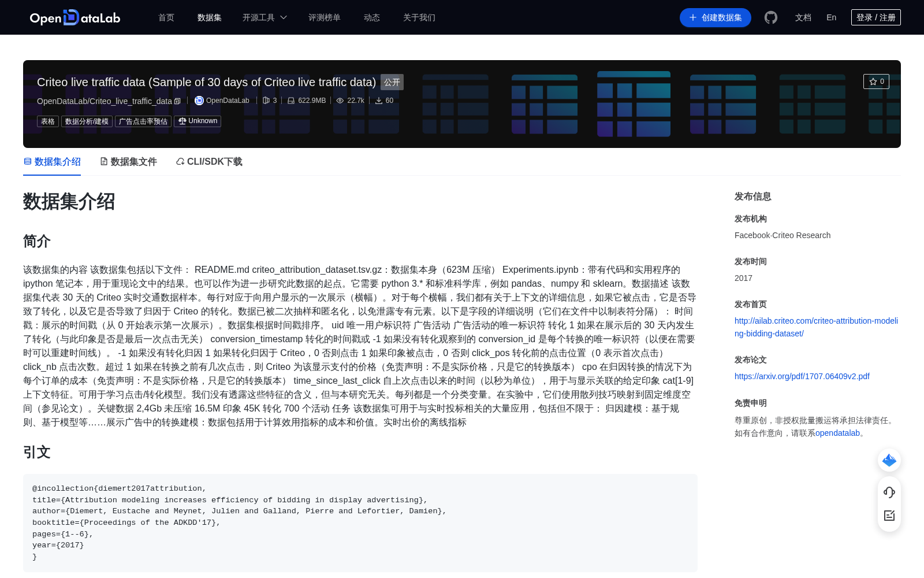Screen dimensions: 924x578
Task: Copy dataset path with copy icon
Action: 177,101
